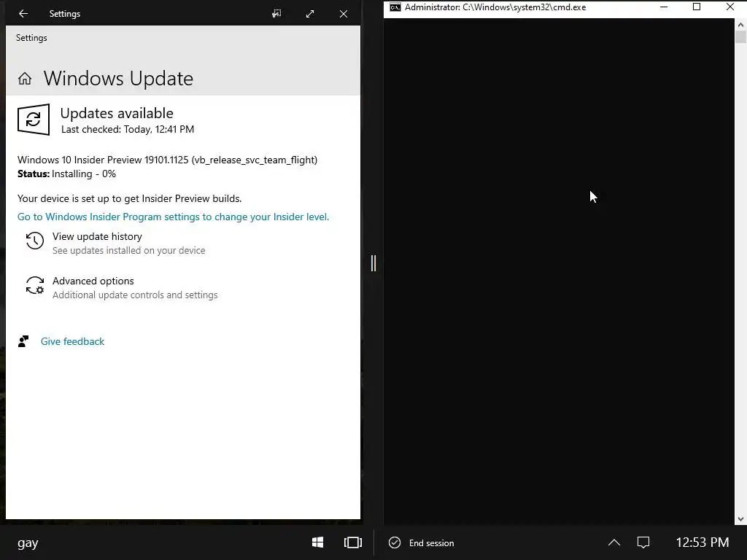Click the End session checkmark icon
747x560 pixels.
click(x=395, y=542)
